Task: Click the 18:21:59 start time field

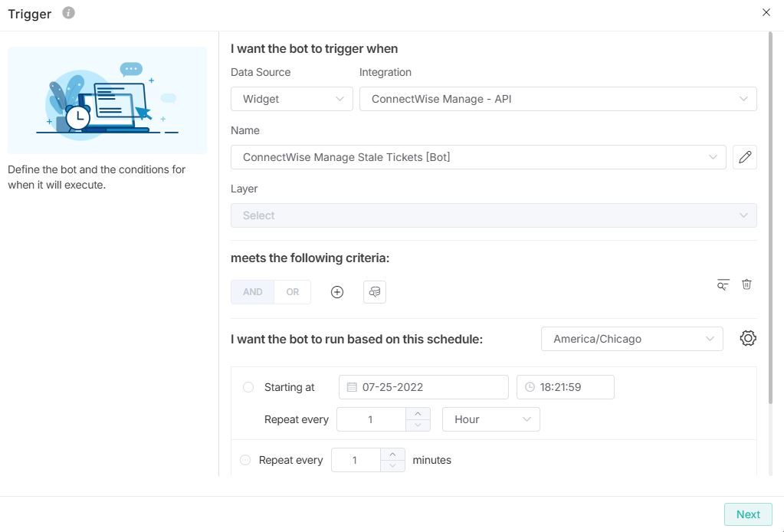Action: (x=566, y=387)
